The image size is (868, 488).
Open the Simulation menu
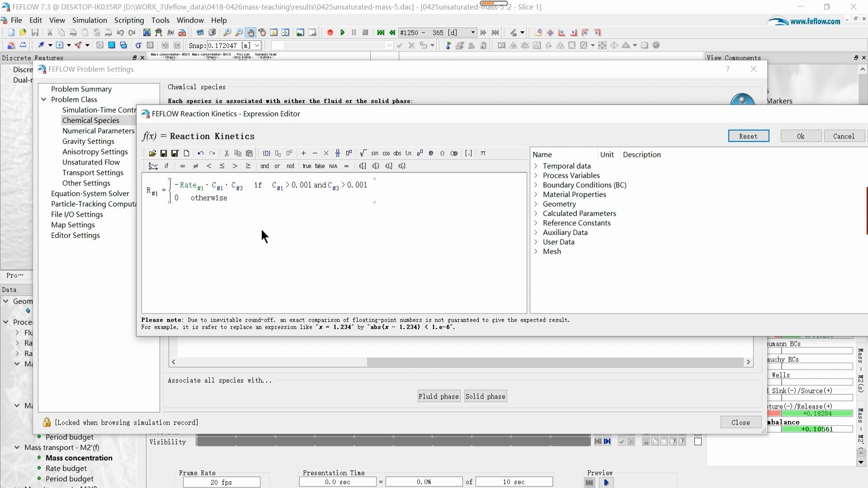[x=90, y=20]
